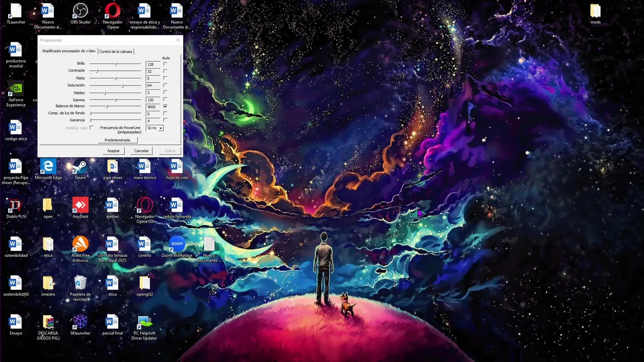
Task: Select the 'ajedres' Word document
Action: point(112,208)
